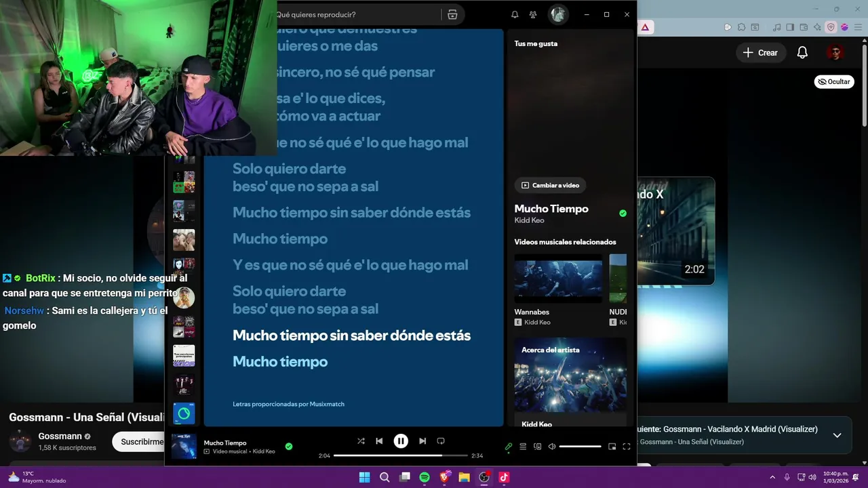Skip to next track in Spotify
This screenshot has width=868, height=488.
pyautogui.click(x=422, y=441)
